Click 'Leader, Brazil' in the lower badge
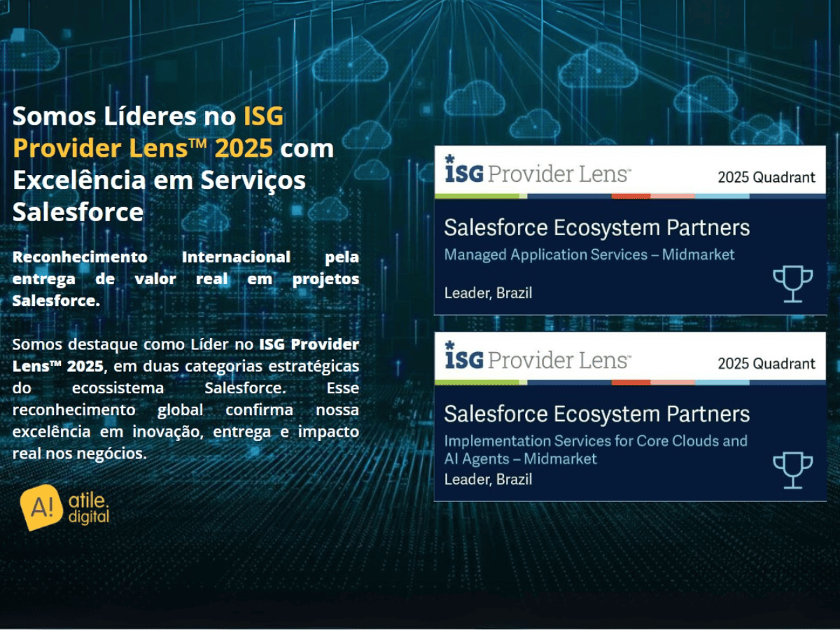Viewport: 840px width, 630px height. [488, 479]
